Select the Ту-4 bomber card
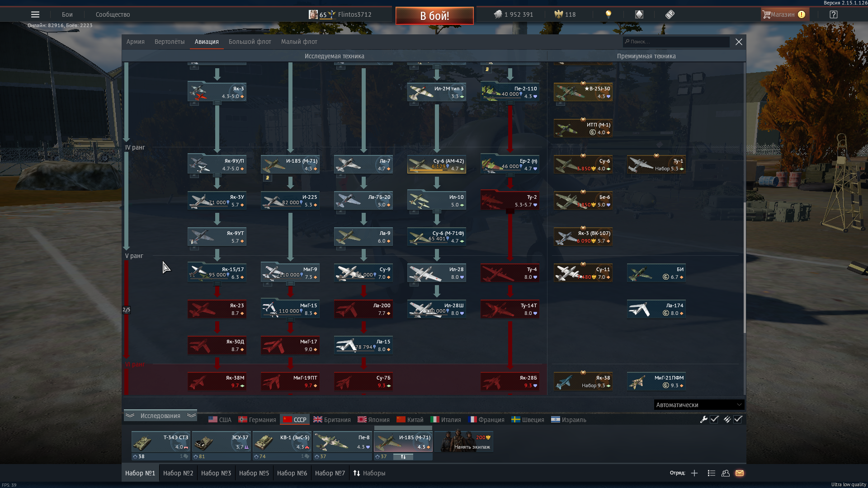 (510, 272)
